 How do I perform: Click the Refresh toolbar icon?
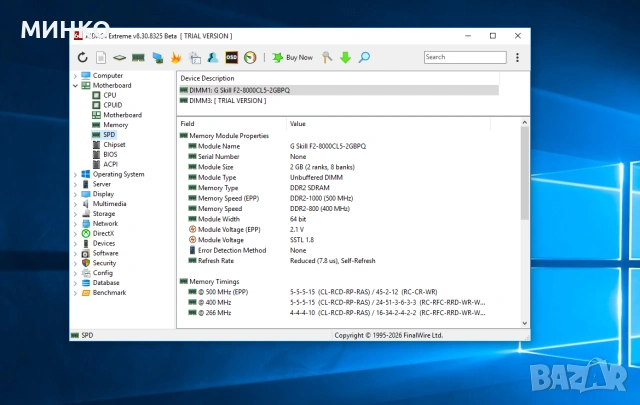point(82,58)
